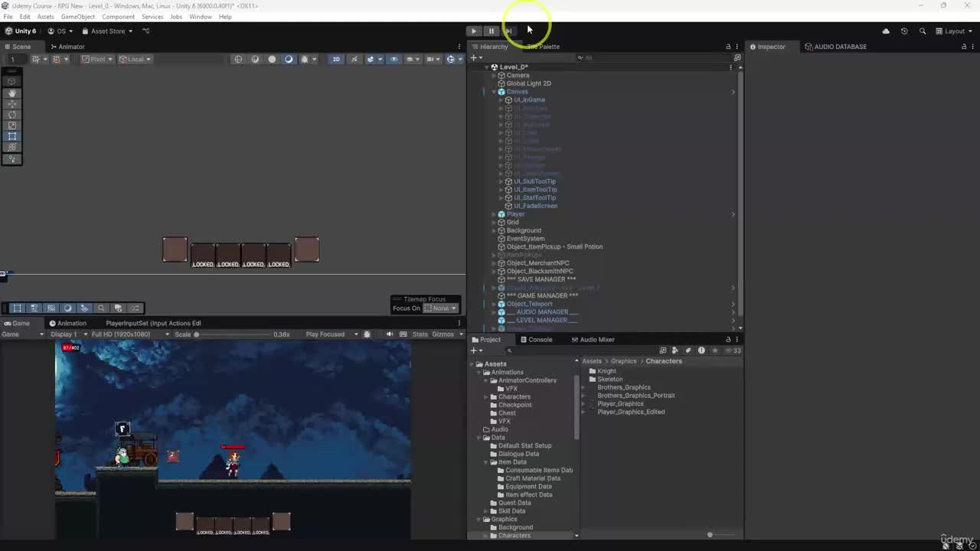Switch to the Animator tab
Viewport: 980px width, 551px height.
pyautogui.click(x=67, y=47)
